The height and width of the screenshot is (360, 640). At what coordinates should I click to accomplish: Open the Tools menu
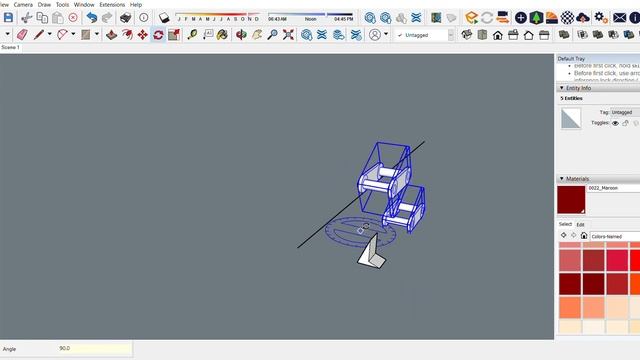coord(62,4)
